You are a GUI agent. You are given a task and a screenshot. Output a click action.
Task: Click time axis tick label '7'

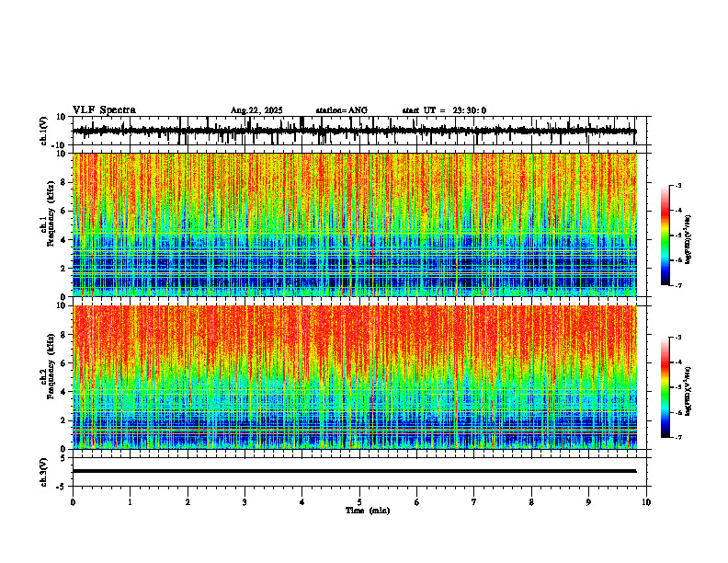click(x=474, y=502)
